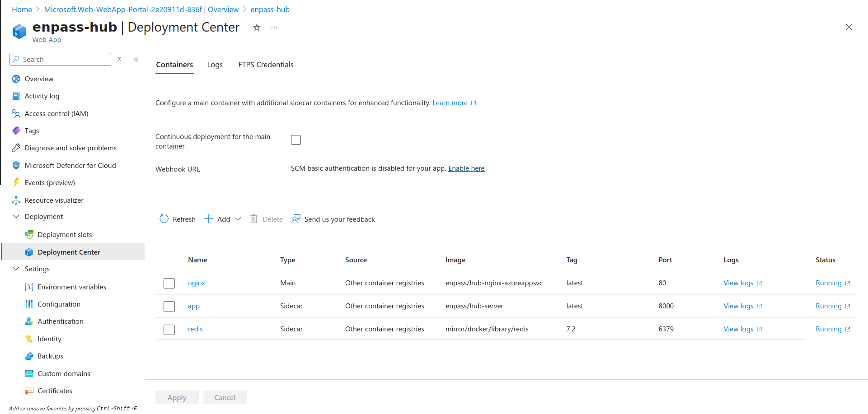Image resolution: width=868 pixels, height=414 pixels.
Task: Click the external link icon beside Learn more
Action: pyautogui.click(x=474, y=103)
